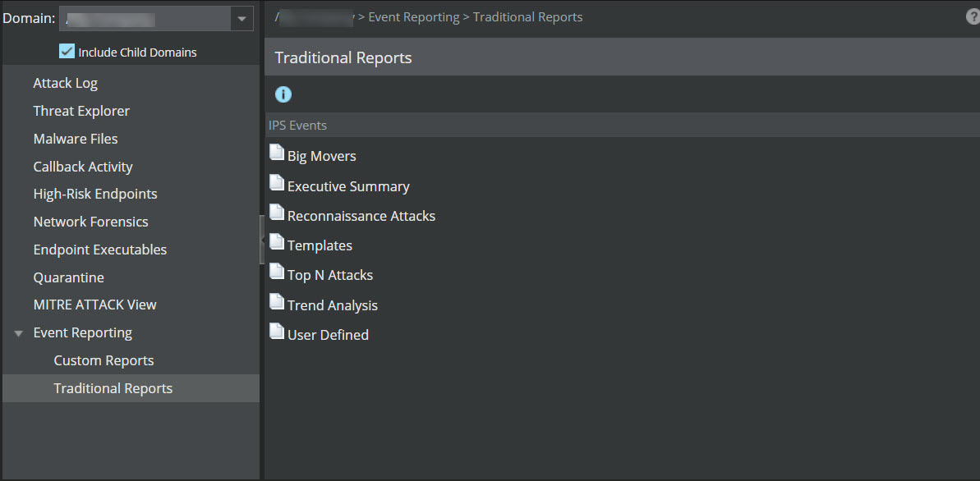Image resolution: width=980 pixels, height=481 pixels.
Task: Uncheck Include Child Domains checkbox
Action: (67, 51)
